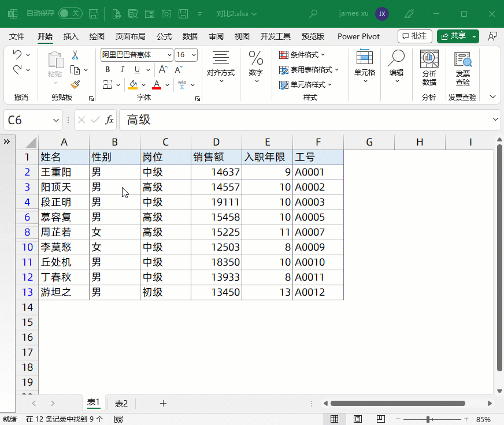Expand the font name dropdown
This screenshot has height=425, width=504.
(169, 55)
